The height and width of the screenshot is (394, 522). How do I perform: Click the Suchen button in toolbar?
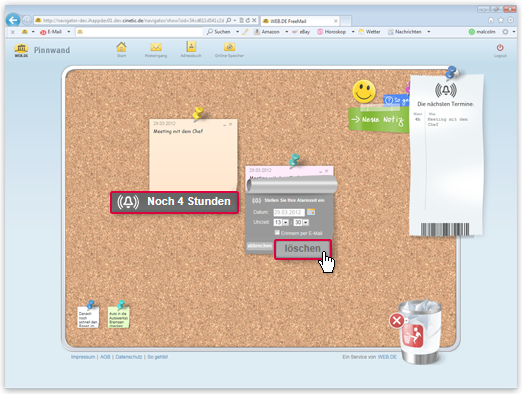[218, 32]
